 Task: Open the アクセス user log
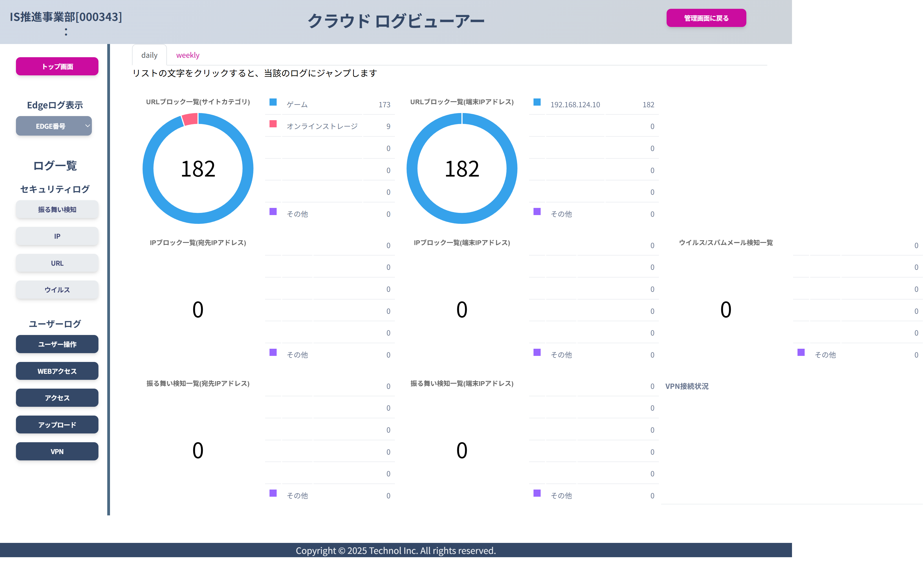(57, 398)
